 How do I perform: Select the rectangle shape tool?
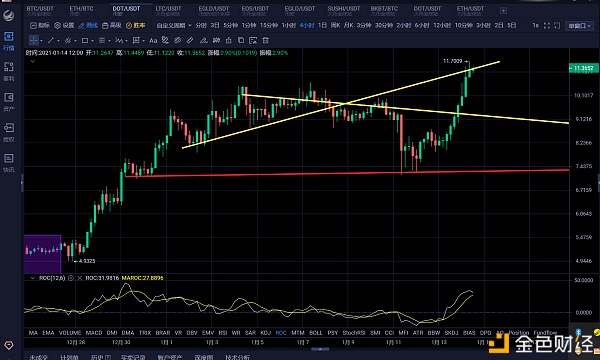point(85,40)
